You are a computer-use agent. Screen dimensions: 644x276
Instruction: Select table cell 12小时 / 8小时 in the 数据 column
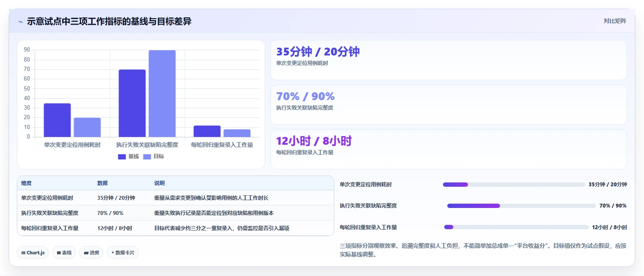(x=115, y=228)
